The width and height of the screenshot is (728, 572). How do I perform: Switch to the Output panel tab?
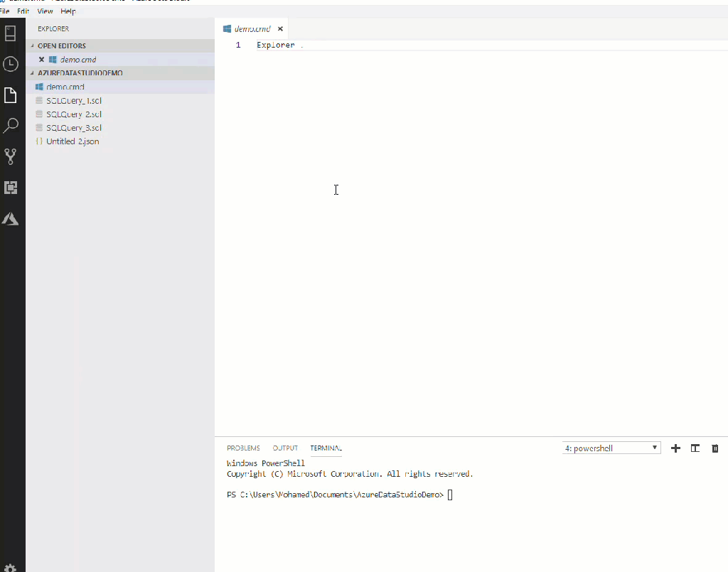285,448
